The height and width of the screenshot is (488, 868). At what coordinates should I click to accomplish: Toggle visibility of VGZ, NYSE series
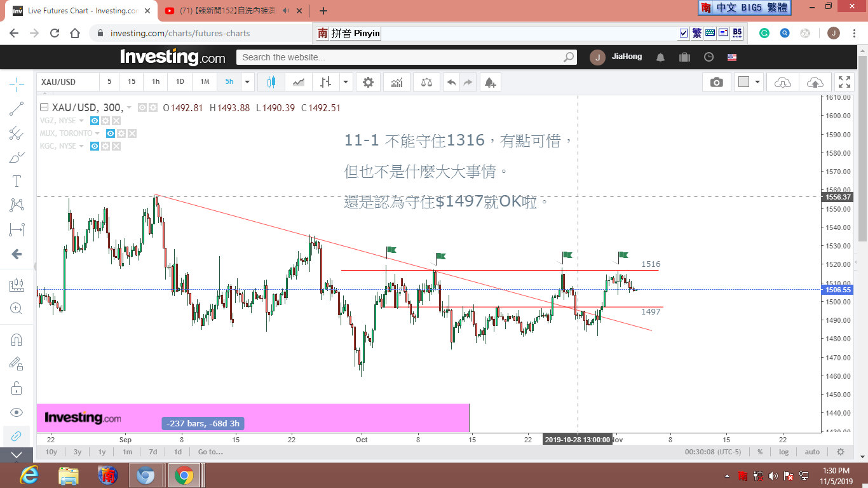point(95,121)
